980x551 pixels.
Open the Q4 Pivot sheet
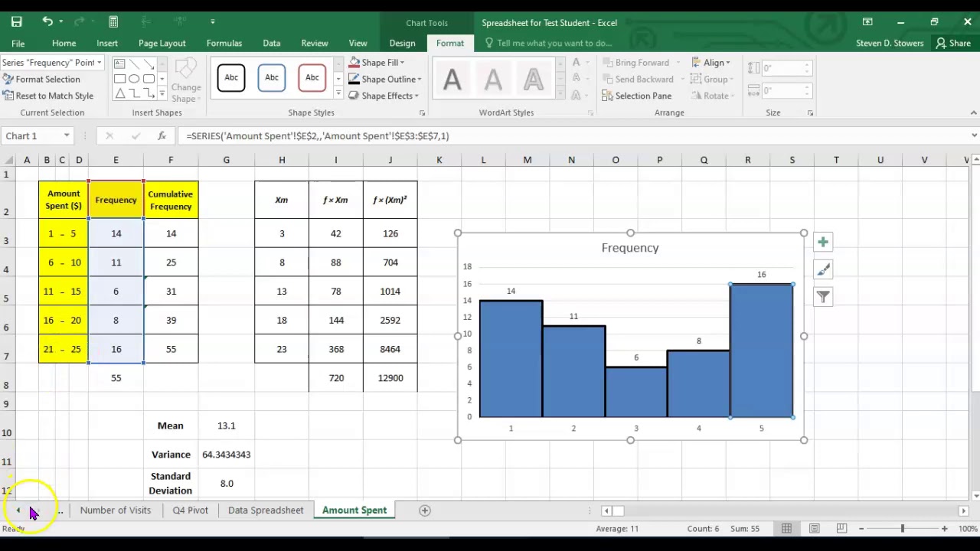[190, 510]
